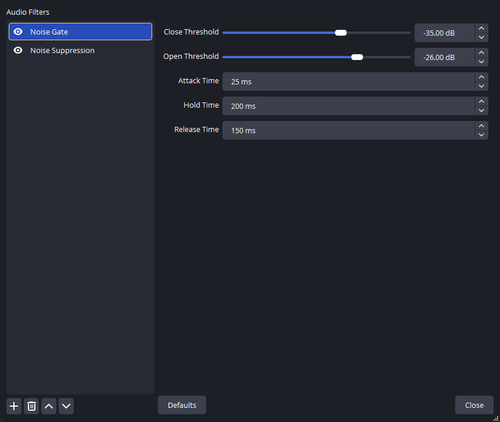Toggle visibility of the Noise Gate filter
Image resolution: width=500 pixels, height=422 pixels.
tap(18, 32)
